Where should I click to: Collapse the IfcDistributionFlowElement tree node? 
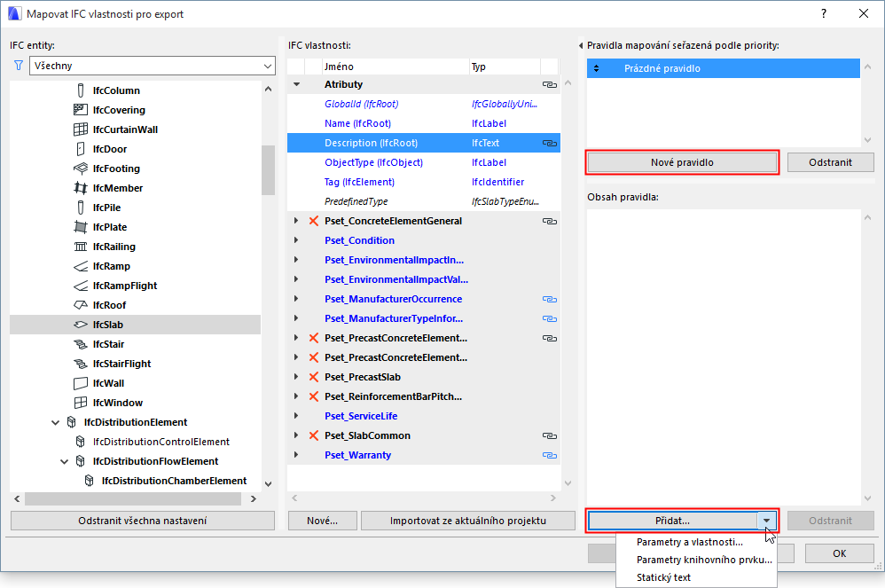pyautogui.click(x=65, y=461)
